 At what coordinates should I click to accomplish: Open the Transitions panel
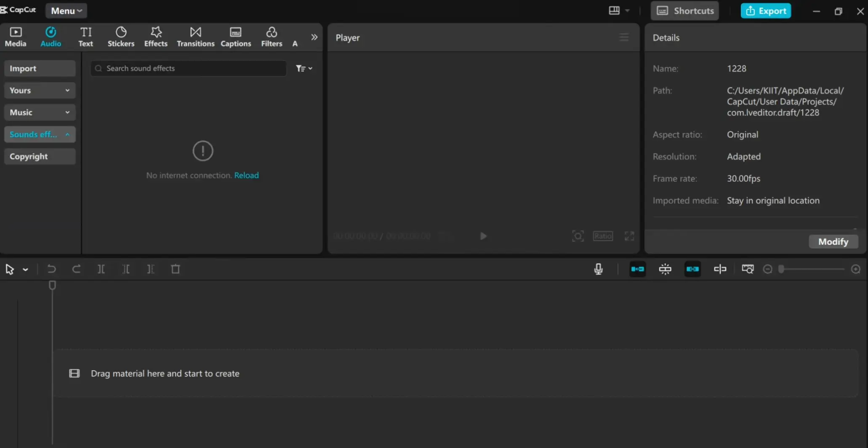pyautogui.click(x=195, y=36)
